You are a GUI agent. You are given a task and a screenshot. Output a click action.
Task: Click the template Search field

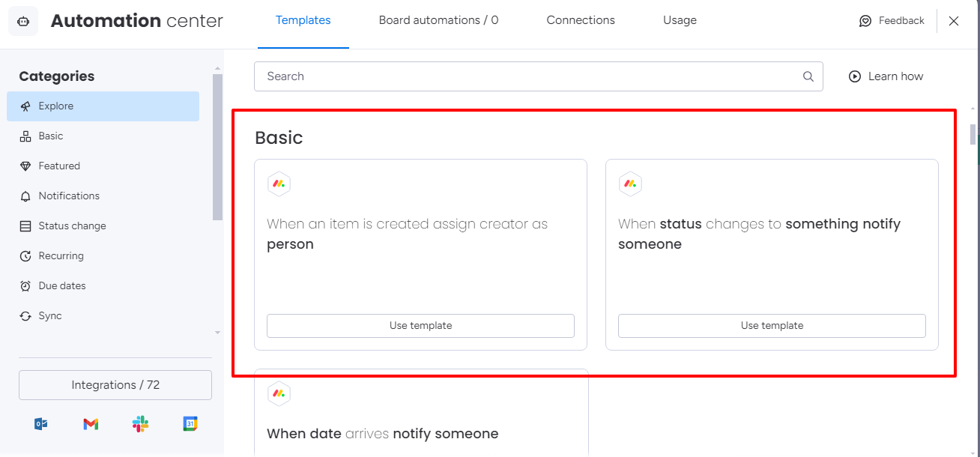click(538, 76)
